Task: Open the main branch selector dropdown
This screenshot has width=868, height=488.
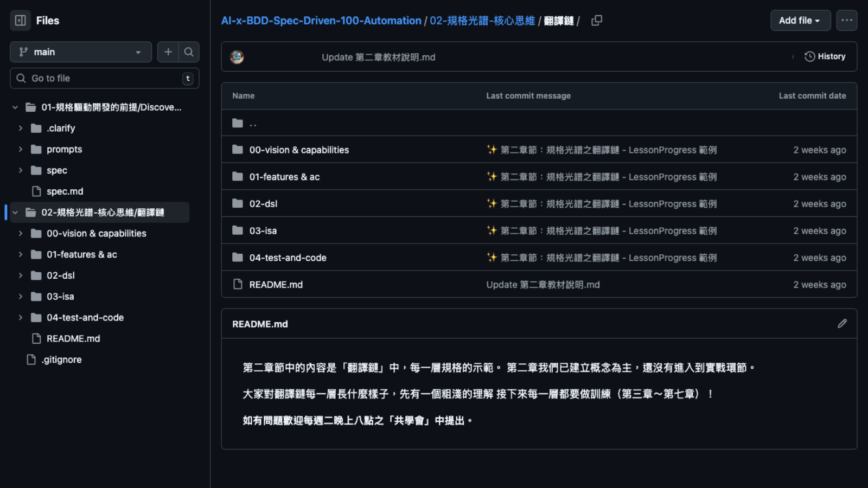Action: tap(81, 52)
